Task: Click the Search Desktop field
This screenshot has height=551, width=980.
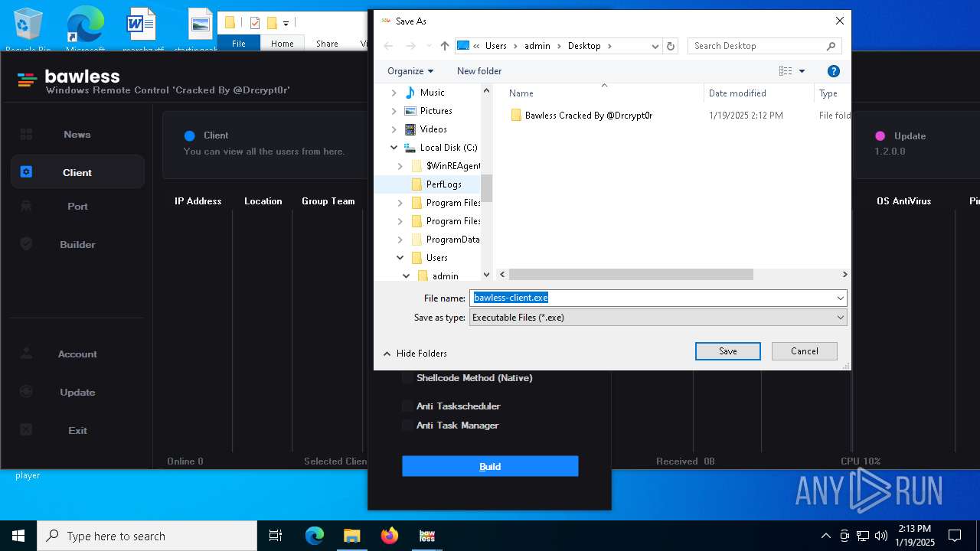Action: coord(757,46)
